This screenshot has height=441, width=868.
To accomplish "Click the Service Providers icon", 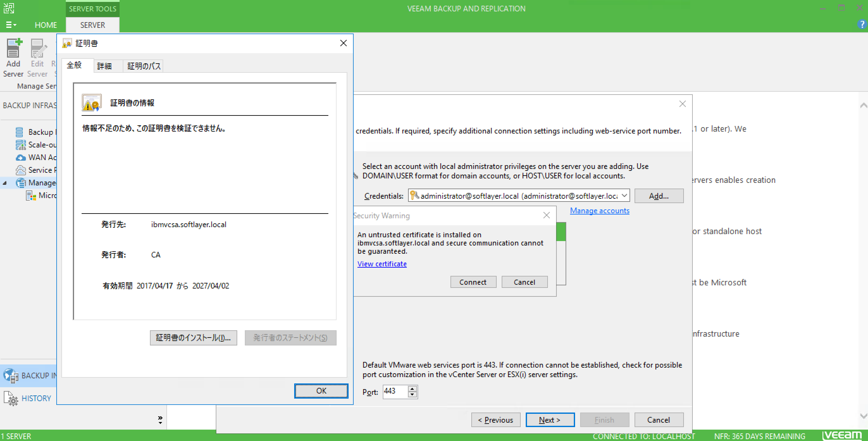I will 21,170.
